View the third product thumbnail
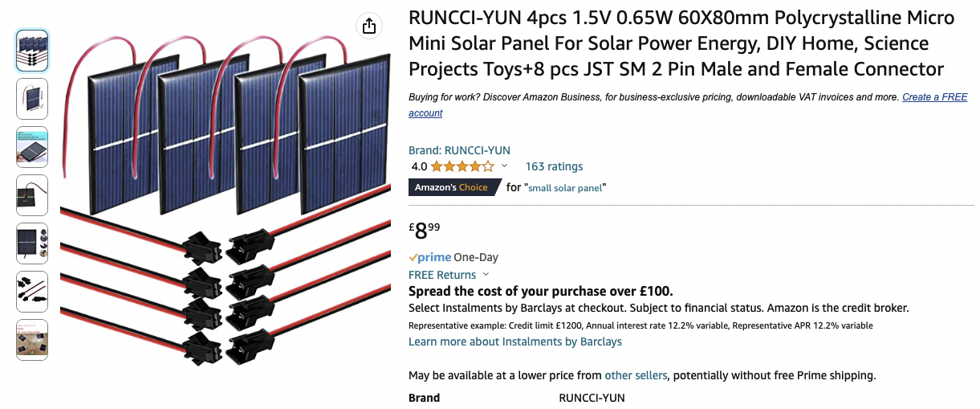The width and height of the screenshot is (980, 409). coord(32,147)
